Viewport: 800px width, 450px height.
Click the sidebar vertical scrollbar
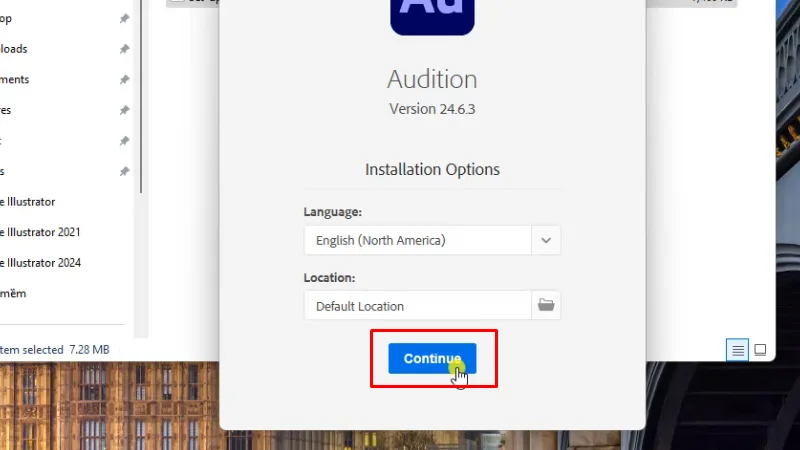coord(142,100)
